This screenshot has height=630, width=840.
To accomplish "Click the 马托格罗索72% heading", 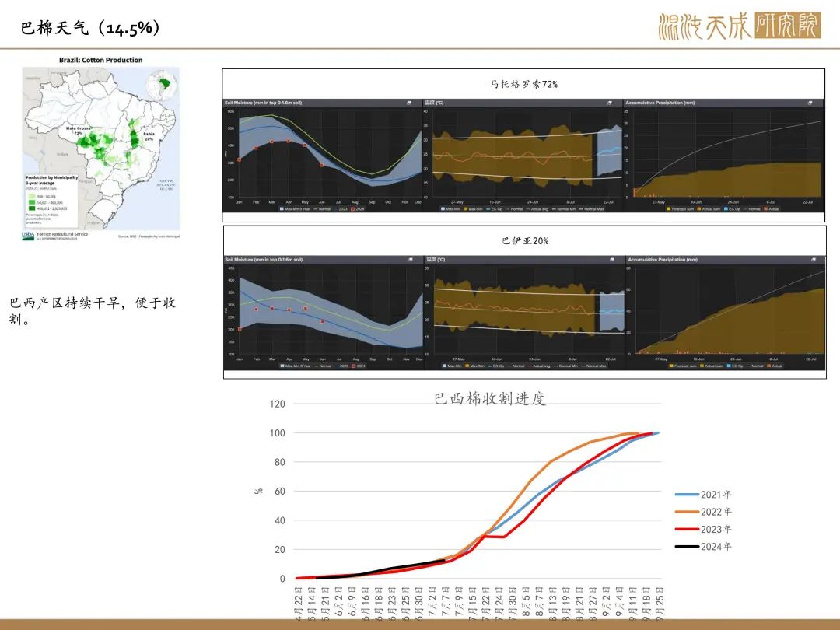I will coord(523,84).
